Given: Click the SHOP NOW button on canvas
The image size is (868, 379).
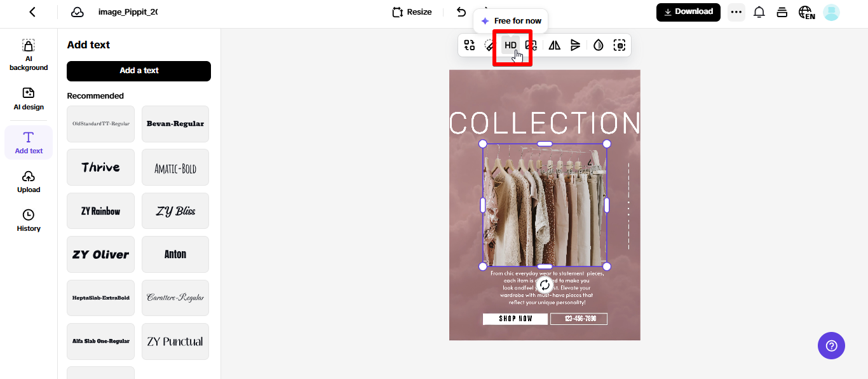Looking at the screenshot, I should point(515,319).
